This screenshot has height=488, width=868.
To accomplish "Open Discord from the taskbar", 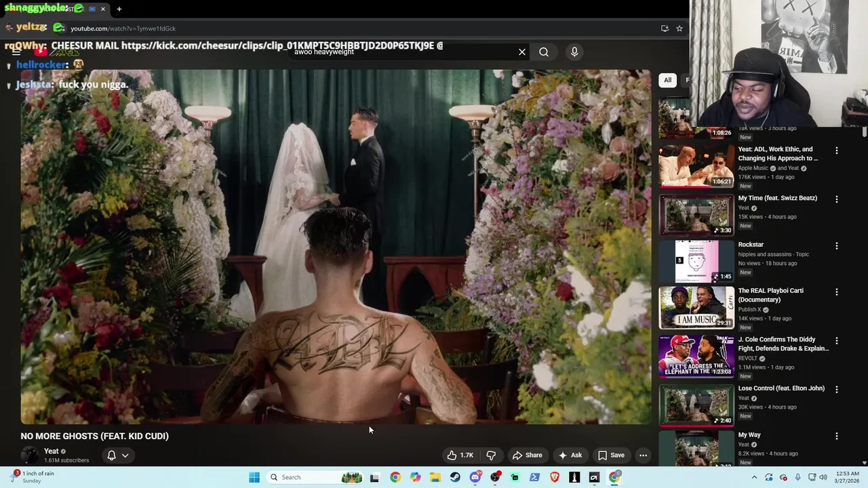I will coord(475,477).
